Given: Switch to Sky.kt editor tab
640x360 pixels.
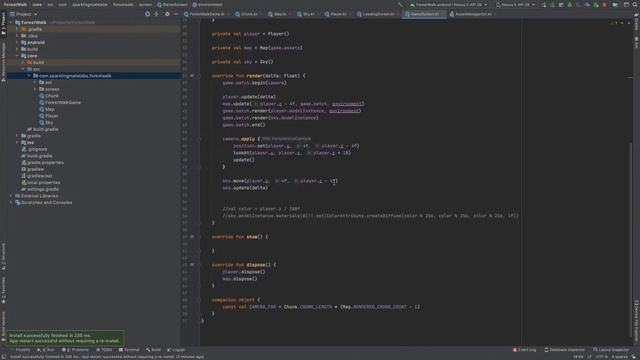Looking at the screenshot, I should 308,14.
